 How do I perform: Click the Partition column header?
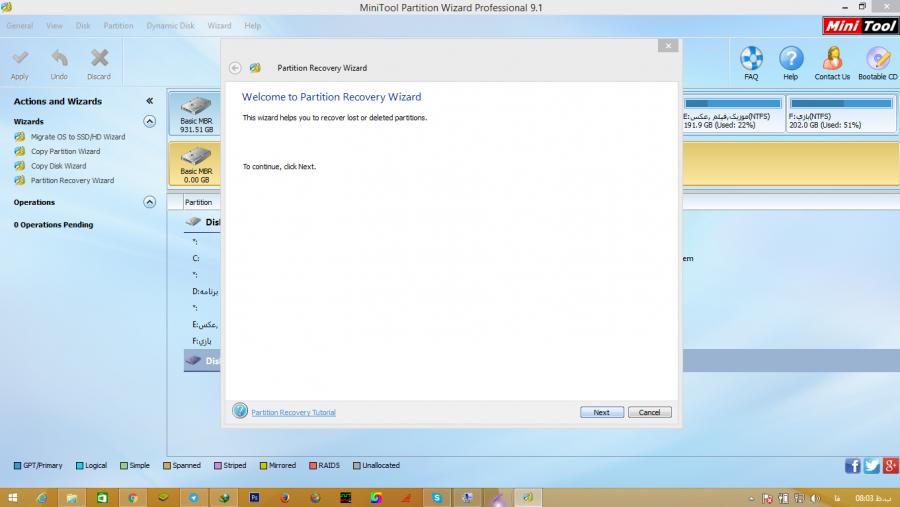199,202
